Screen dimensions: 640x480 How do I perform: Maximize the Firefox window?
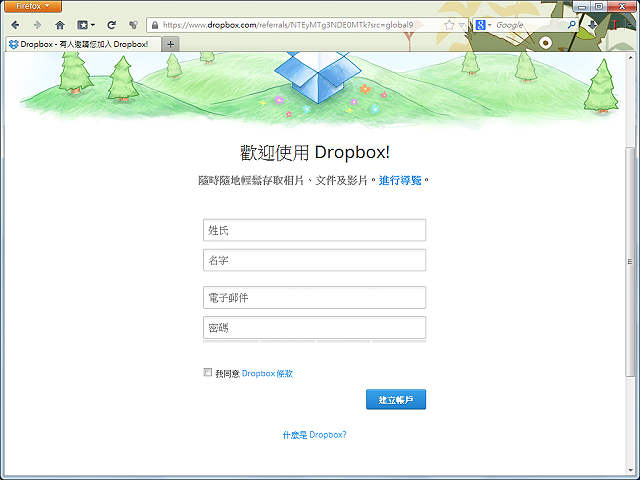tap(599, 6)
